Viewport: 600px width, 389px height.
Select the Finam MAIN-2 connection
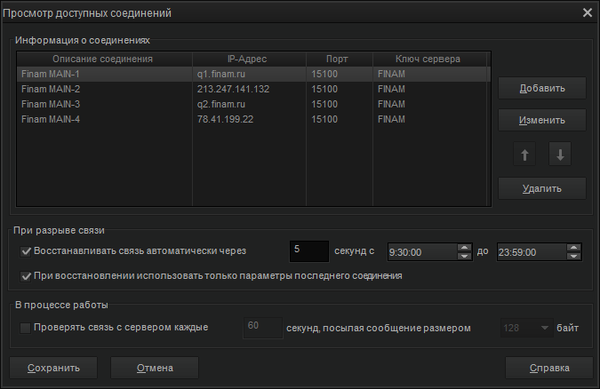click(254, 89)
